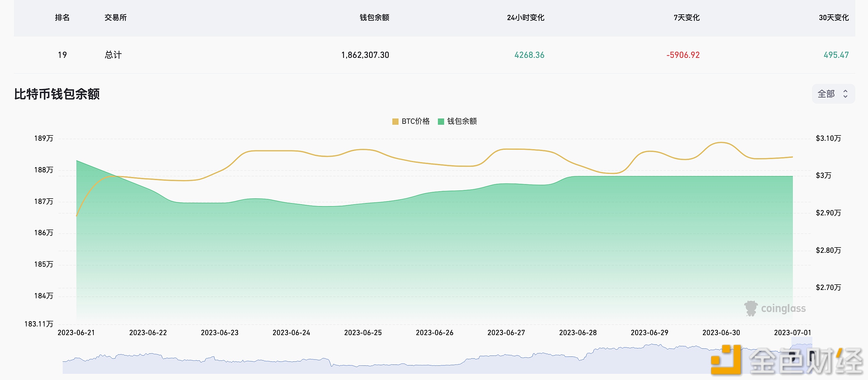The width and height of the screenshot is (868, 380).
Task: Toggle the 钱包余额 legend series
Action: [457, 121]
